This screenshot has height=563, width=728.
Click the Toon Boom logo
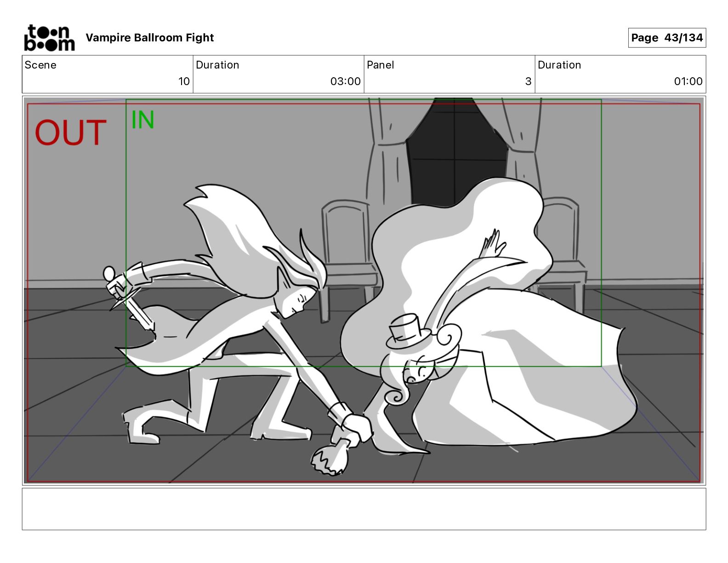pos(49,38)
